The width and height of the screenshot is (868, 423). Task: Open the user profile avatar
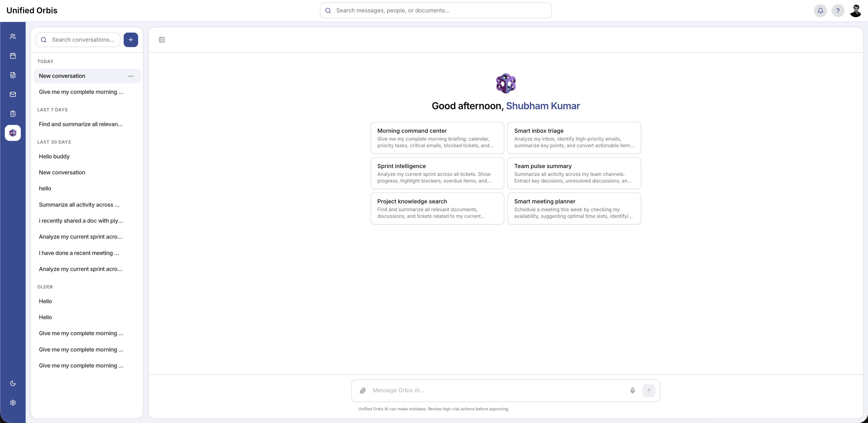(856, 11)
